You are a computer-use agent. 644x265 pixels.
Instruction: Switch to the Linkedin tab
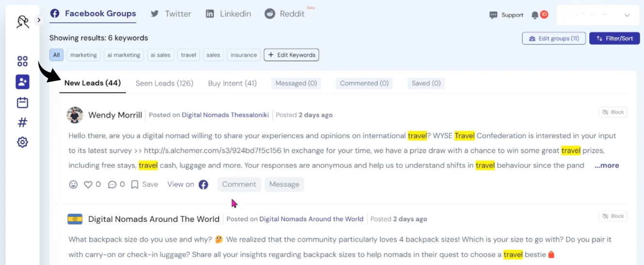228,14
